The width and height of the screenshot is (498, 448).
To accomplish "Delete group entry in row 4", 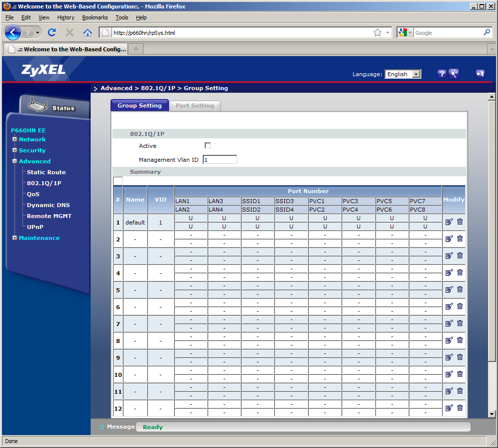I will pos(460,272).
